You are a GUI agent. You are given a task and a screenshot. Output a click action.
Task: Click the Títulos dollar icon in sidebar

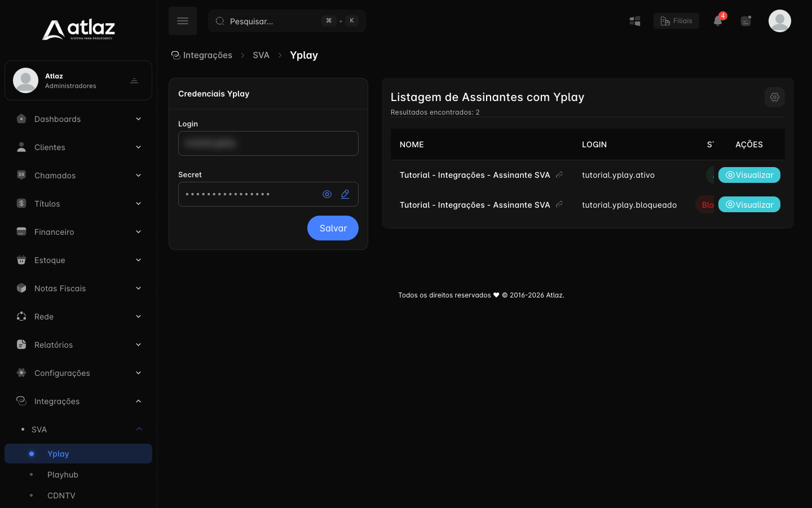click(21, 204)
